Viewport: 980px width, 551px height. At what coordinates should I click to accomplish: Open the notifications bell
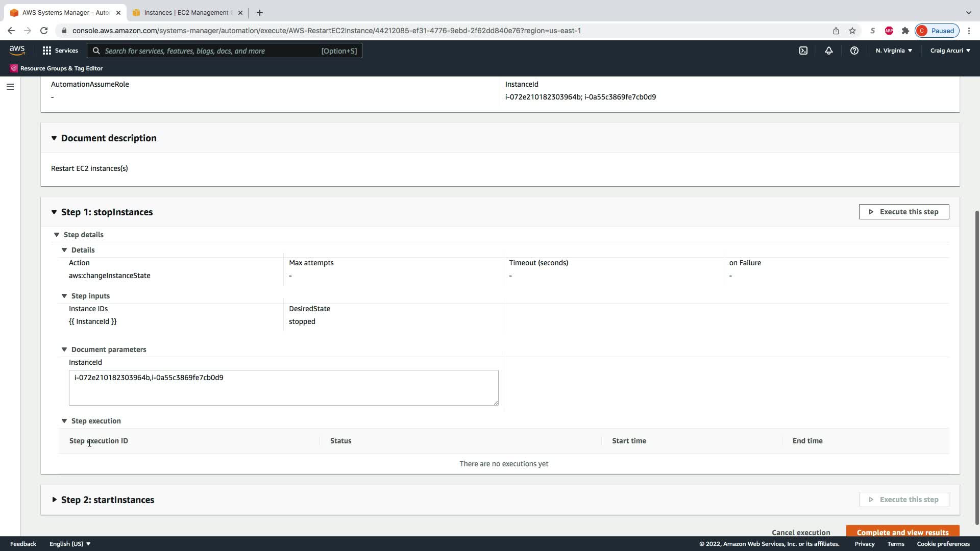[828, 51]
